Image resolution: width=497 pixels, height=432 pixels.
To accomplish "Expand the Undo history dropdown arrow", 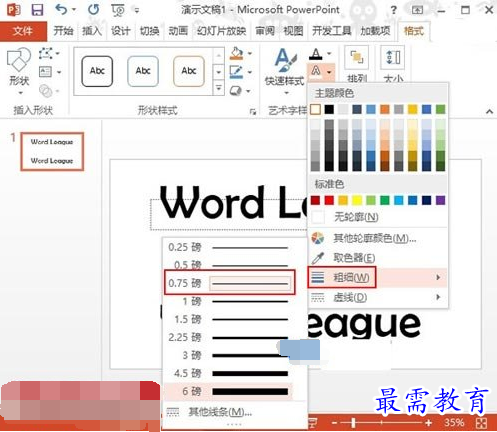I will pyautogui.click(x=74, y=10).
